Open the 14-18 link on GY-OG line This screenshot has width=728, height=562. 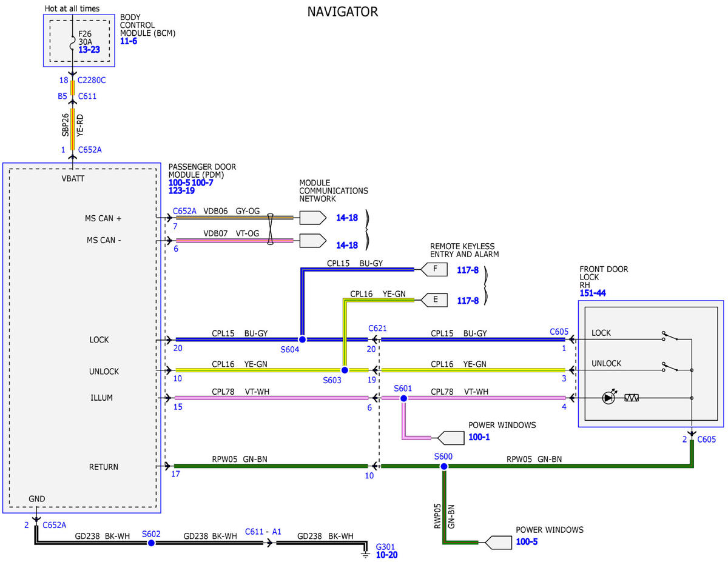click(x=347, y=218)
